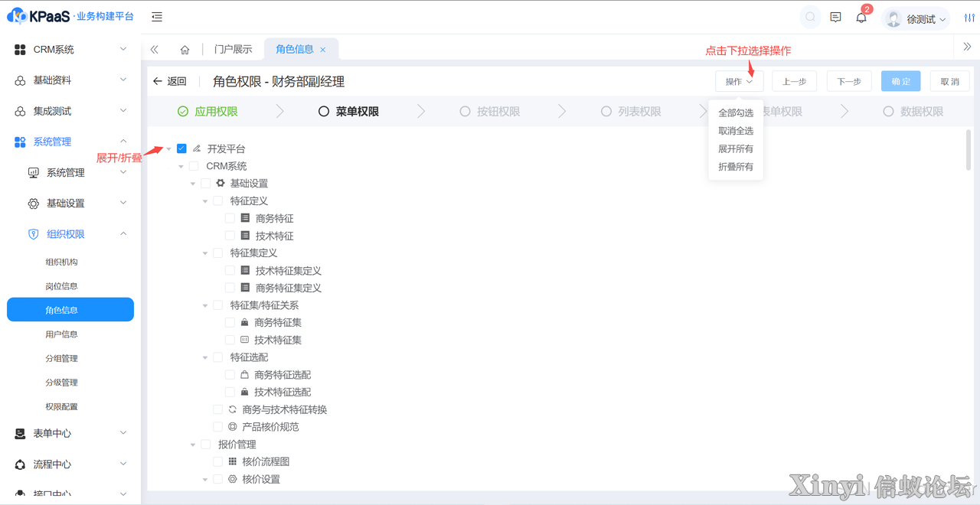Collapse the 特征集定义 tree node
The image size is (980, 505).
[x=206, y=253]
